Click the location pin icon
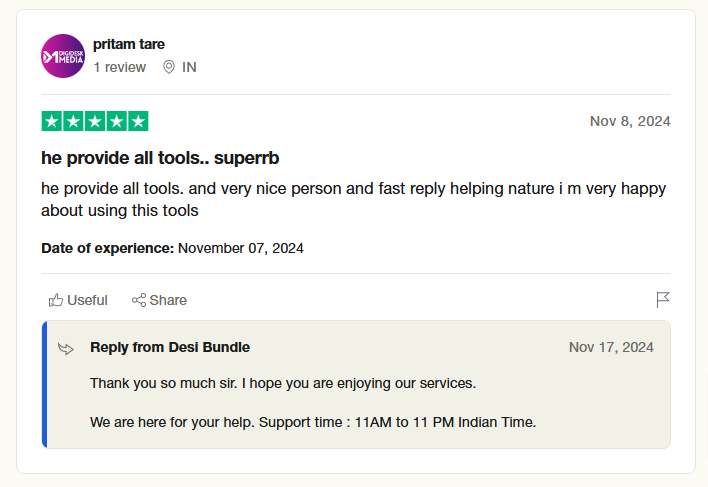This screenshot has width=708, height=487. [169, 67]
